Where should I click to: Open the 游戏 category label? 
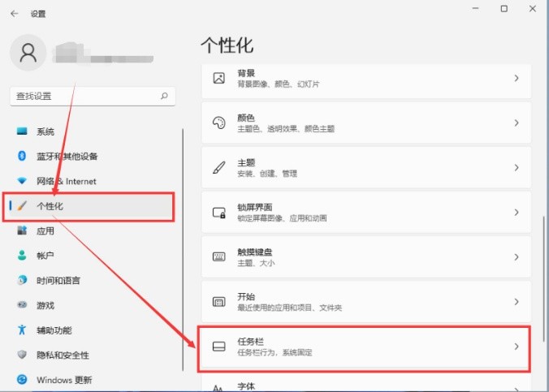coord(45,305)
